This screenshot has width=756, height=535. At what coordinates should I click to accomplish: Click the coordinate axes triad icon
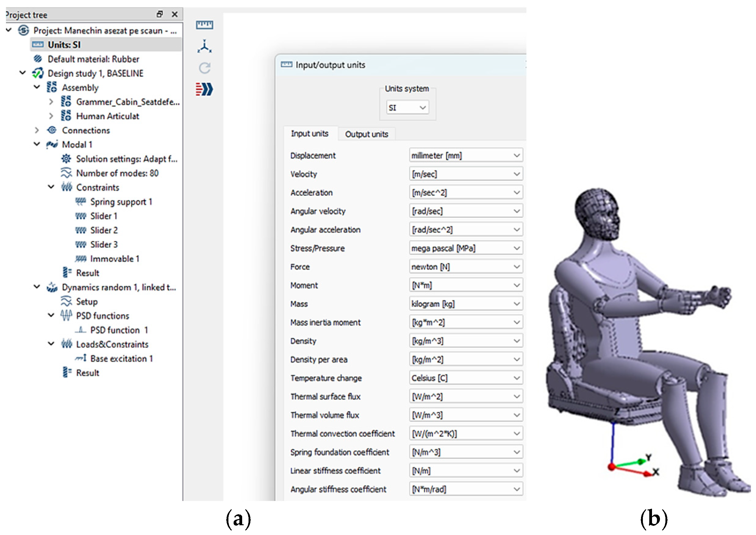204,46
